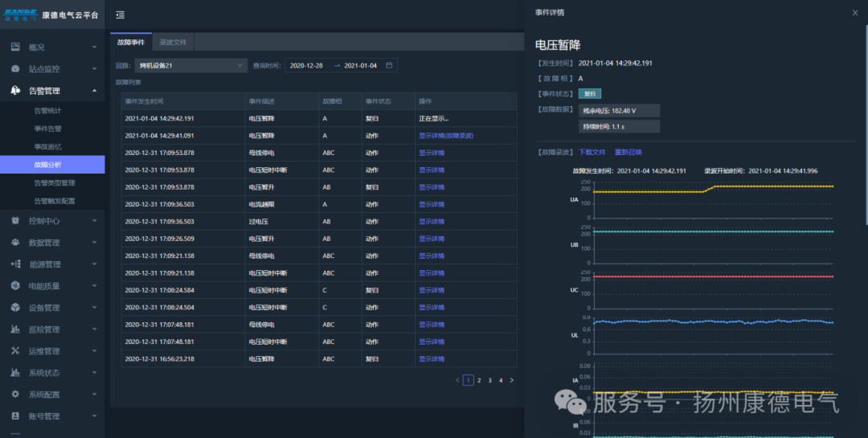The width and height of the screenshot is (868, 438).
Task: Click the 控制中心 shield icon
Action: pyautogui.click(x=15, y=220)
